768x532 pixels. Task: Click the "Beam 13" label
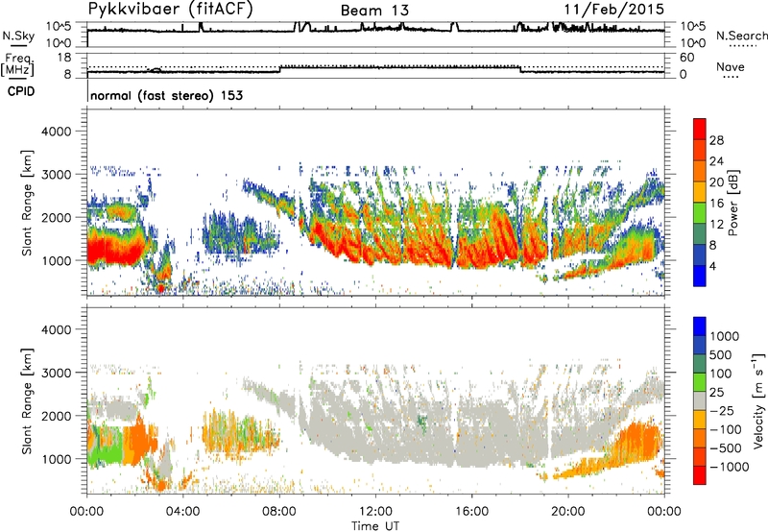[374, 11]
